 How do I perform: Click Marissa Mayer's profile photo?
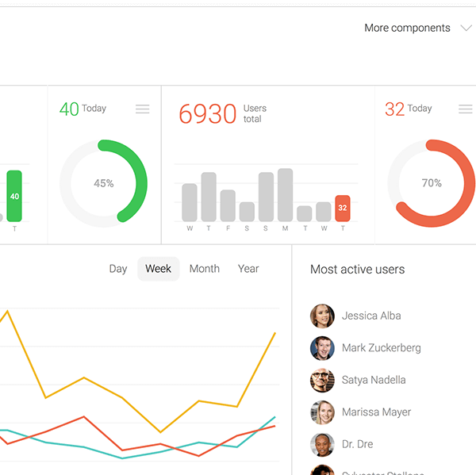point(322,412)
